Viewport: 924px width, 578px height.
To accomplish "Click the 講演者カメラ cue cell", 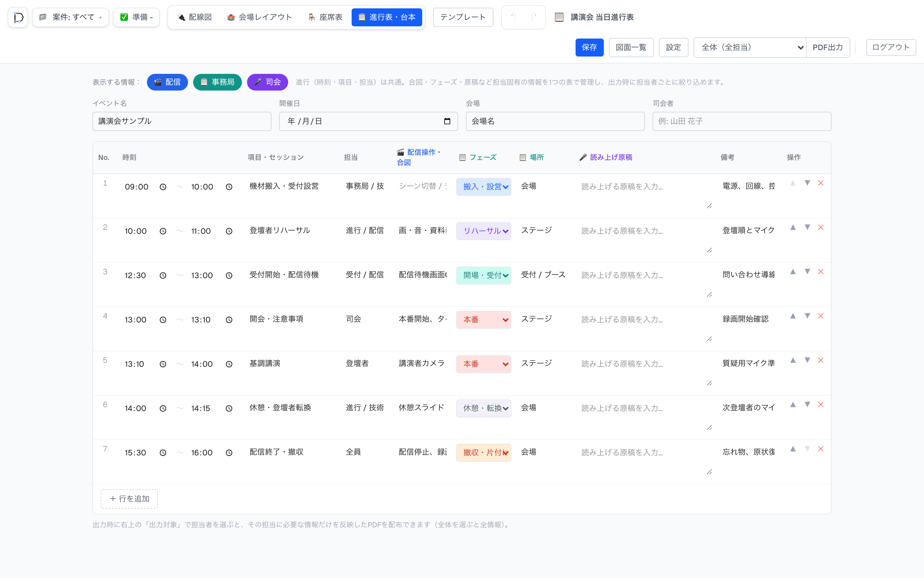I will click(x=423, y=363).
